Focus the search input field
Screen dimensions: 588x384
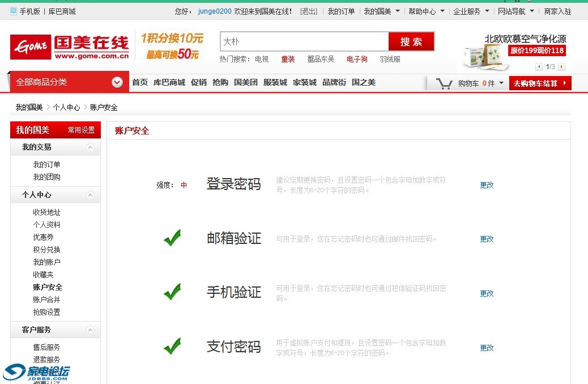click(304, 41)
